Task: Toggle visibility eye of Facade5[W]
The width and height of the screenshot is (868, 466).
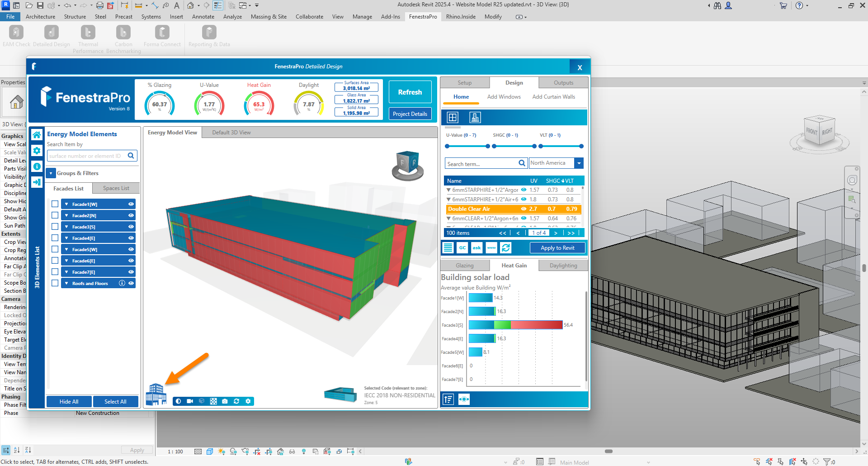Action: point(131,249)
